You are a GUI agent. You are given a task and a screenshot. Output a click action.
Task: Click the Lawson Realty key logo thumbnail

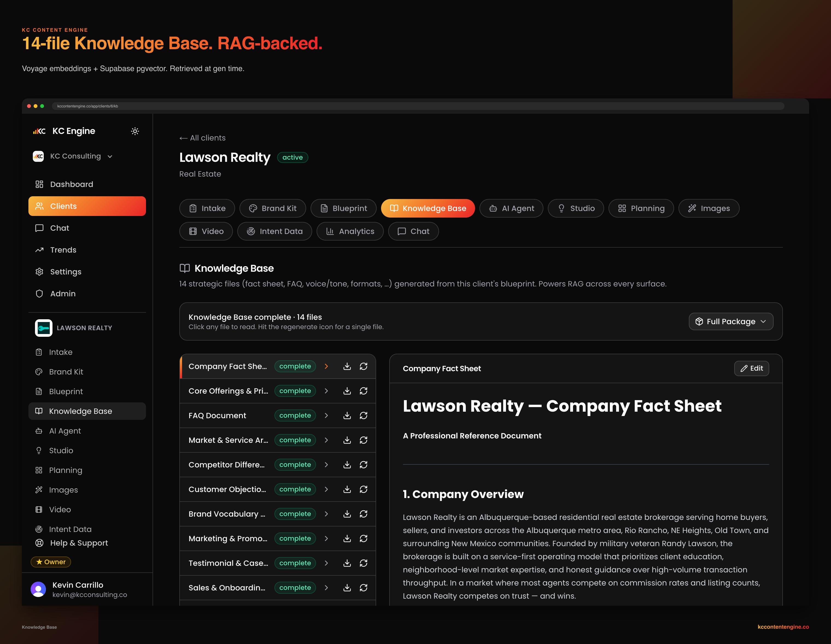point(44,328)
